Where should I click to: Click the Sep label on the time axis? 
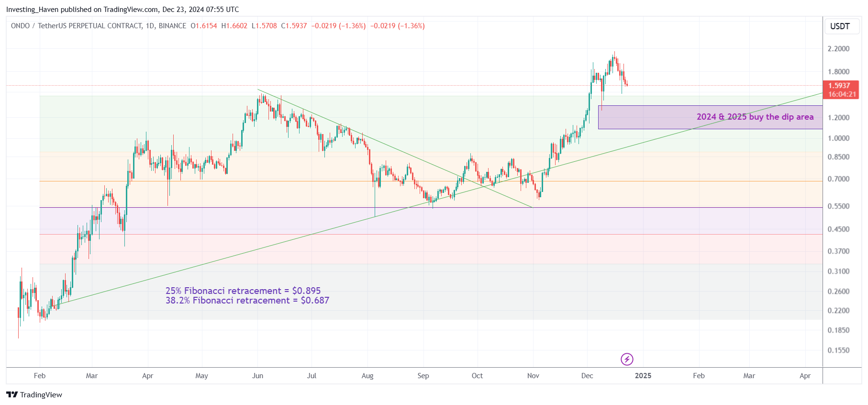[x=423, y=376]
